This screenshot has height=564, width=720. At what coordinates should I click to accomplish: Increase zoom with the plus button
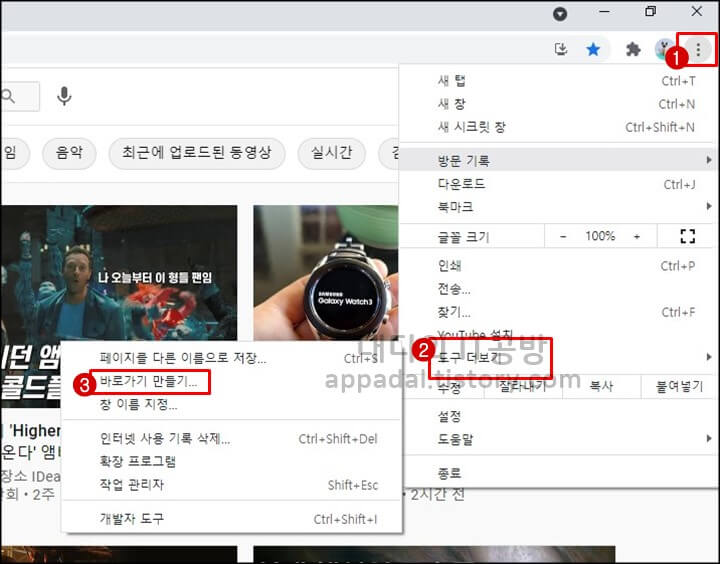point(637,237)
